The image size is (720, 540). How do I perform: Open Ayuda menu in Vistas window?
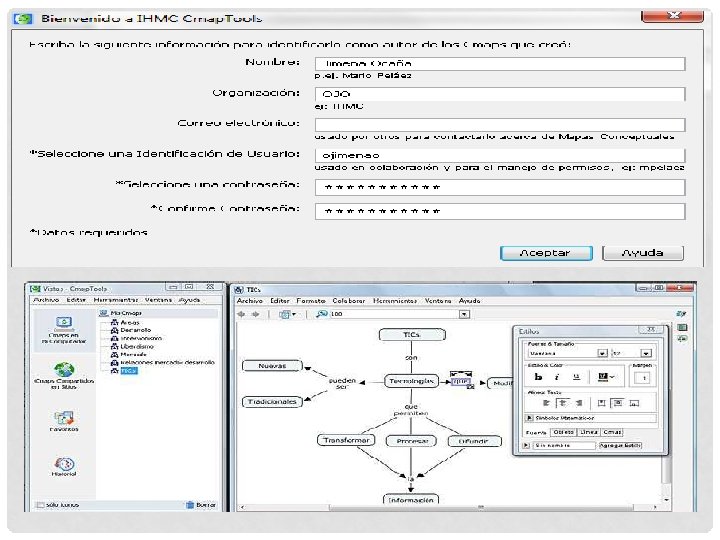pyautogui.click(x=189, y=300)
